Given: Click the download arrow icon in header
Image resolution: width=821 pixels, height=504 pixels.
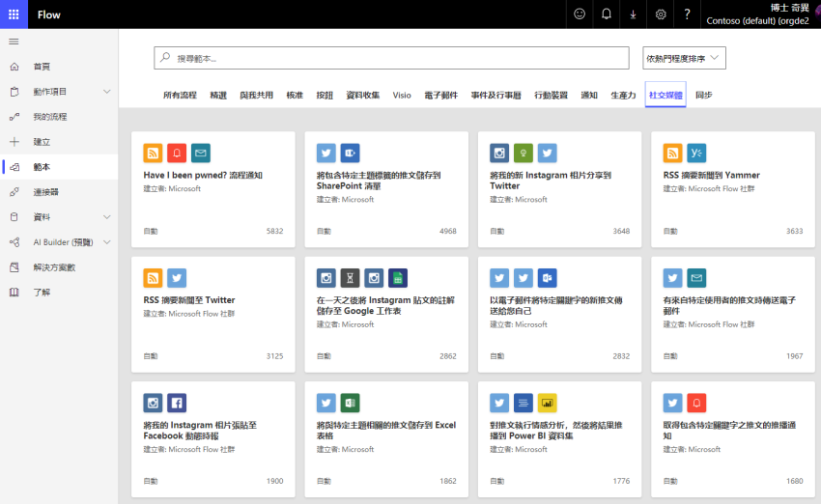Looking at the screenshot, I should click(633, 14).
